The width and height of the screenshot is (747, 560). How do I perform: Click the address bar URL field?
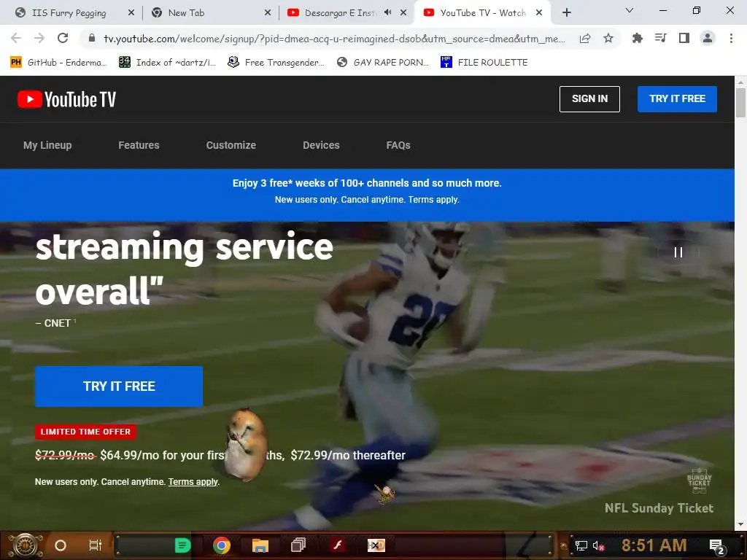pyautogui.click(x=333, y=39)
